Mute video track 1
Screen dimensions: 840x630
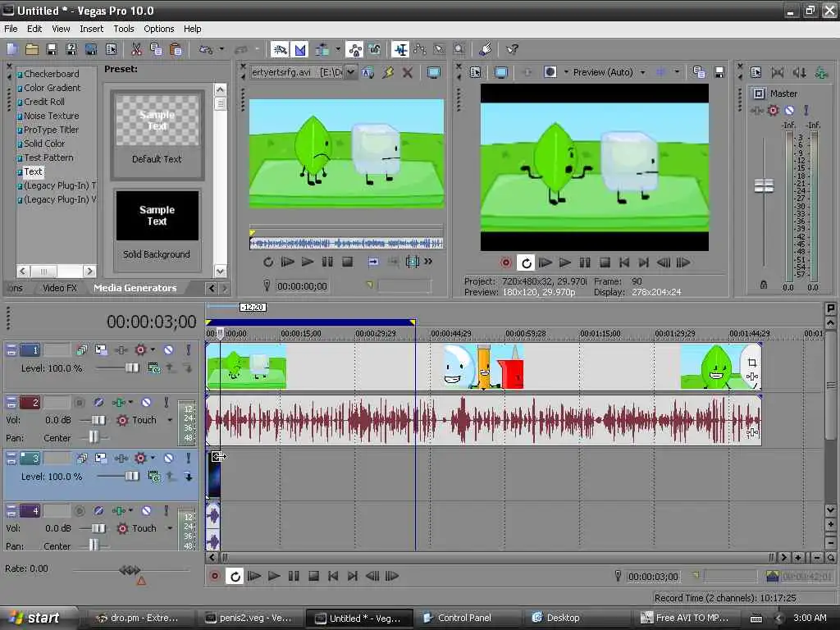pos(168,350)
